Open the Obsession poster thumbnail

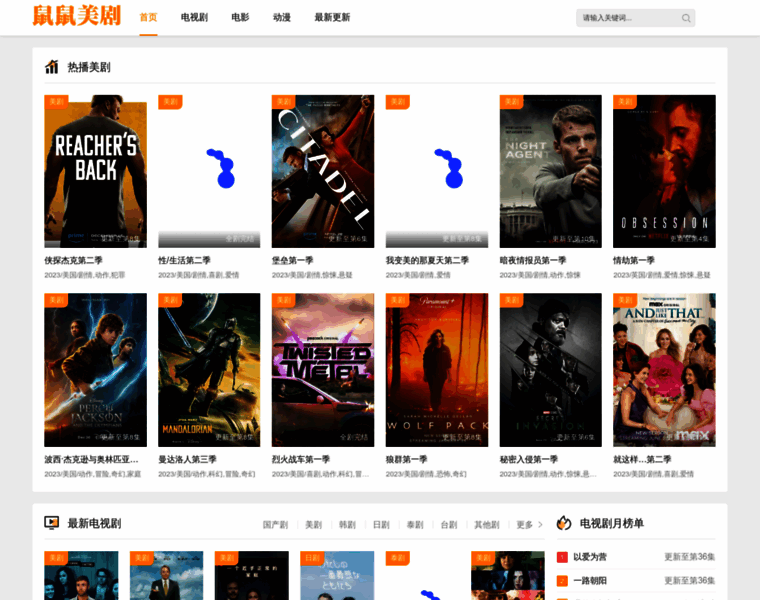point(664,171)
